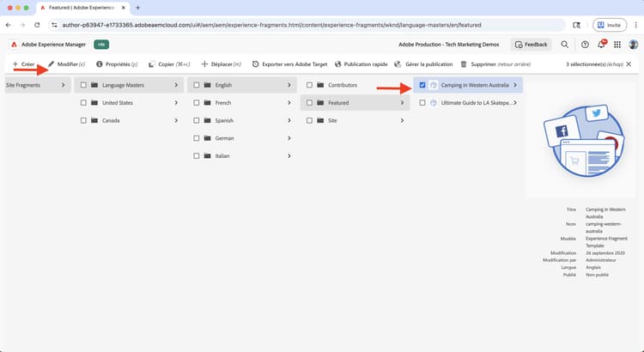
Task: Click the install app icon in address bar
Action: [577, 25]
